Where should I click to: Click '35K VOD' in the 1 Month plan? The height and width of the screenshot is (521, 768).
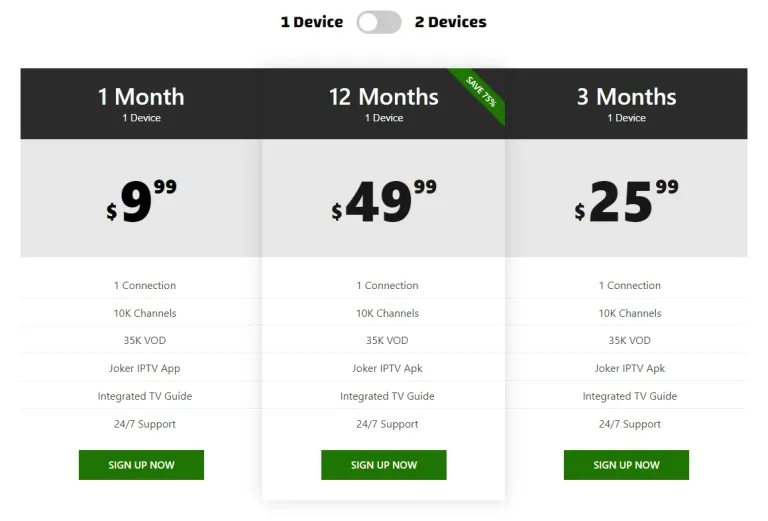click(x=144, y=340)
